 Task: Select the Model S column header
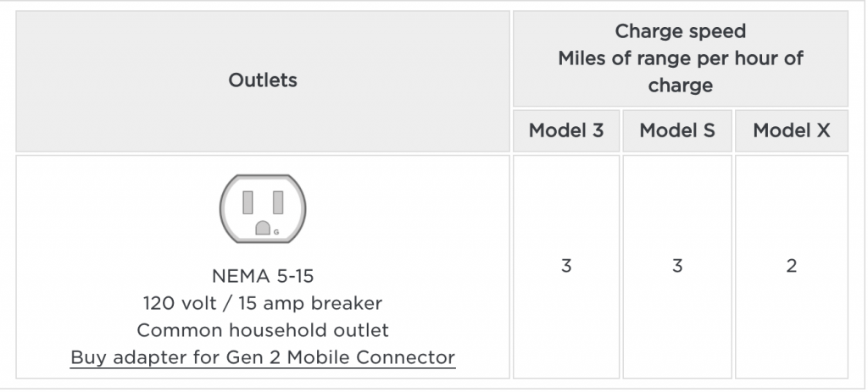coord(677,130)
